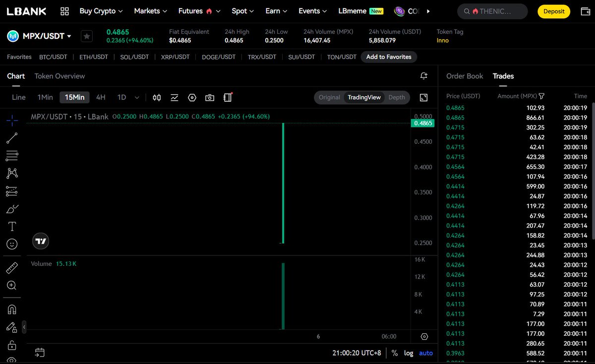Toggle percent scale on chart
The height and width of the screenshot is (364, 595).
click(x=395, y=353)
